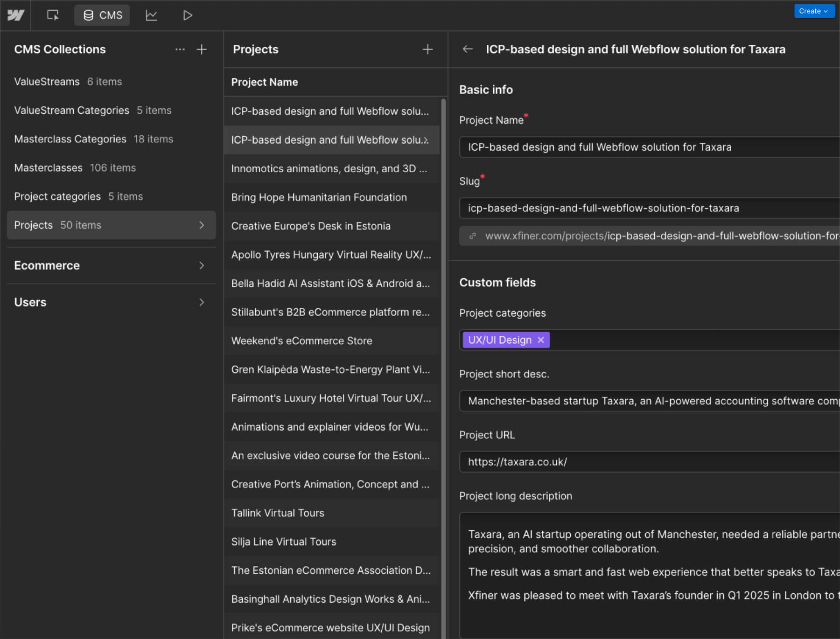Click the link icon beside item URL
Viewport: 840px width, 639px height.
coord(473,236)
